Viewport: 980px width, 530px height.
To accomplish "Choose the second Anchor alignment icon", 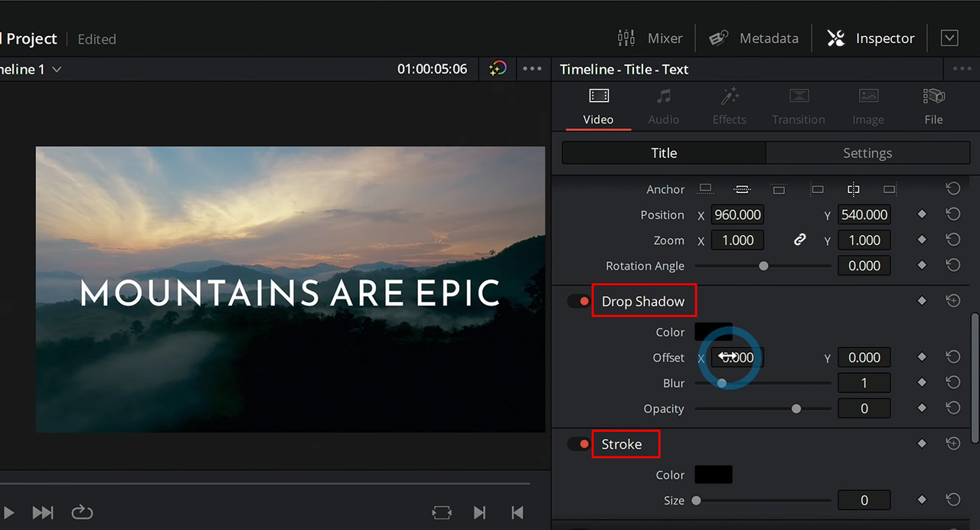I will (x=742, y=189).
